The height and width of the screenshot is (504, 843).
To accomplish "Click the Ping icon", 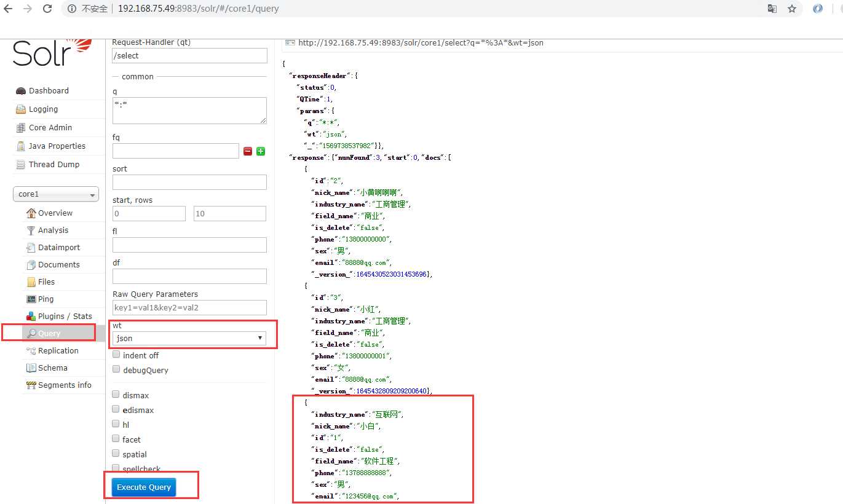I will [x=31, y=299].
